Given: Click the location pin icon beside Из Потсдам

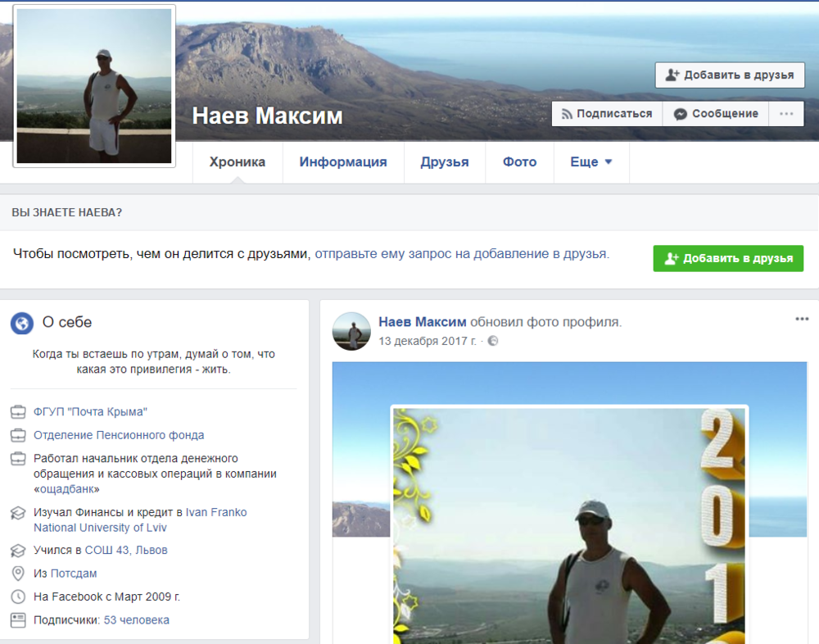Looking at the screenshot, I should (18, 574).
